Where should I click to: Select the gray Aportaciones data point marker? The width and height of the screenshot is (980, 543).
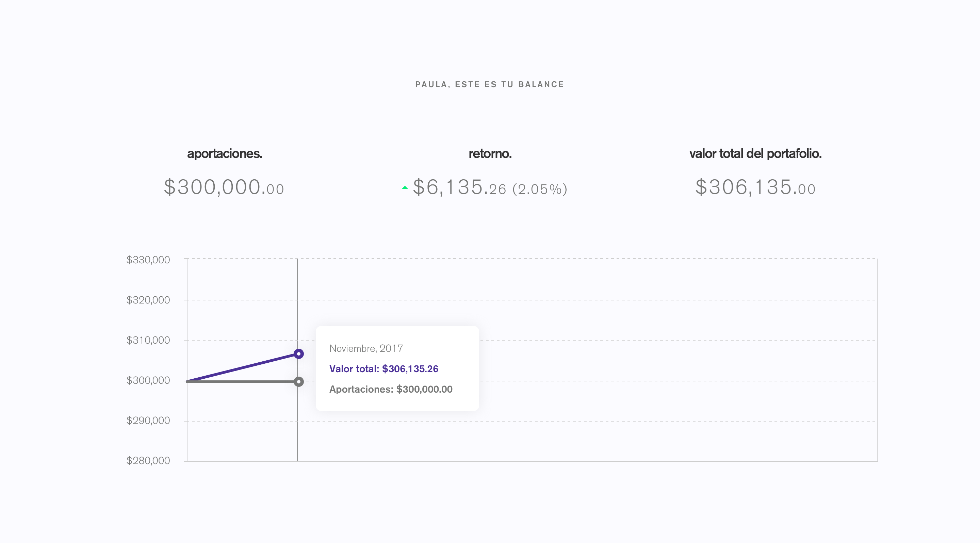click(298, 381)
